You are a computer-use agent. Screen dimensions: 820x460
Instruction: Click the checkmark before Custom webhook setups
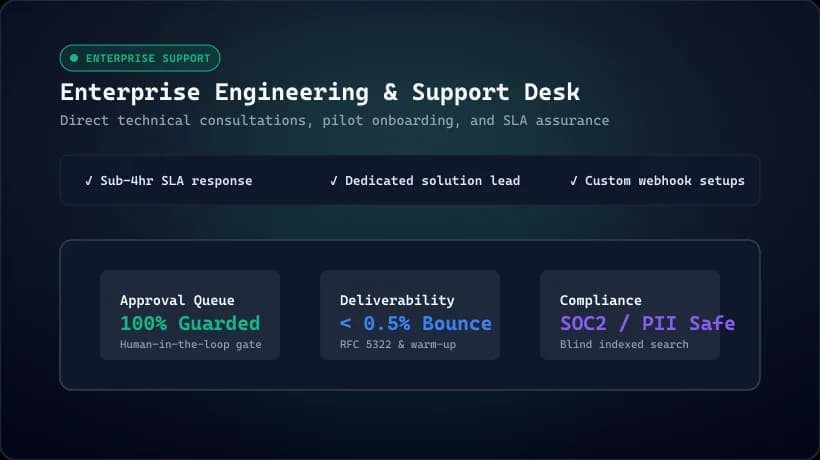click(573, 181)
